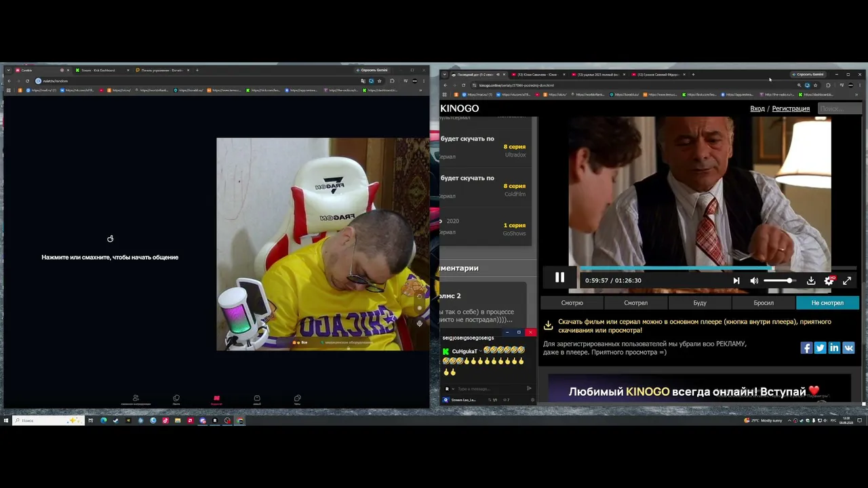Click the 'Регистрация' link on KINOGO

[791, 108]
